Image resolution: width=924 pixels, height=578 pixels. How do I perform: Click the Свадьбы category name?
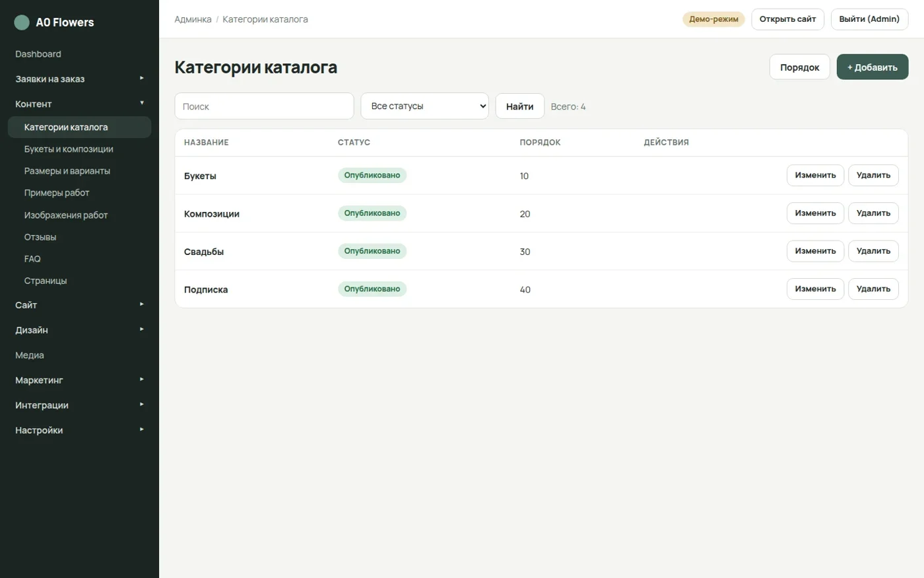[204, 252]
